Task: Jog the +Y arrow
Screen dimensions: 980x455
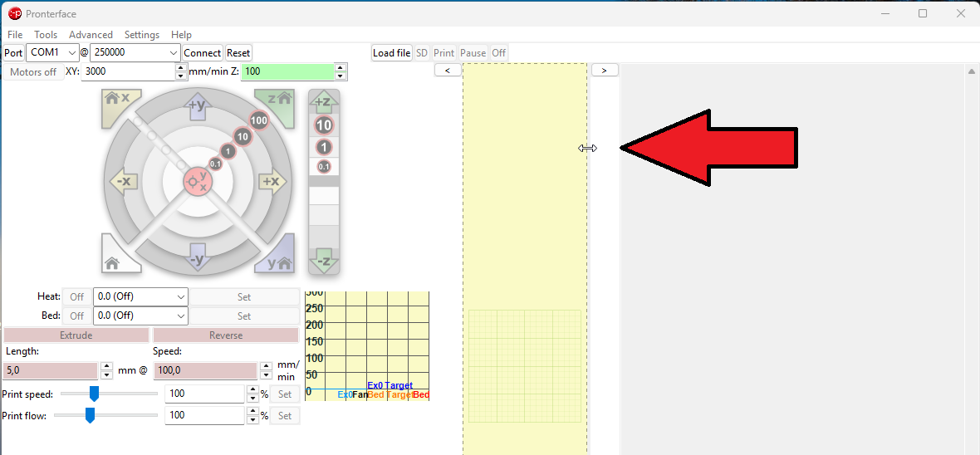Action: point(198,107)
